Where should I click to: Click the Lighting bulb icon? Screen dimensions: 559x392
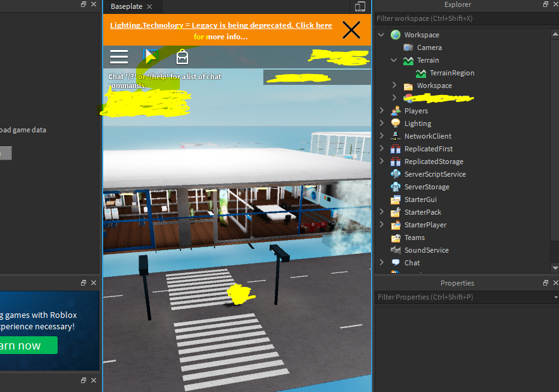point(396,123)
